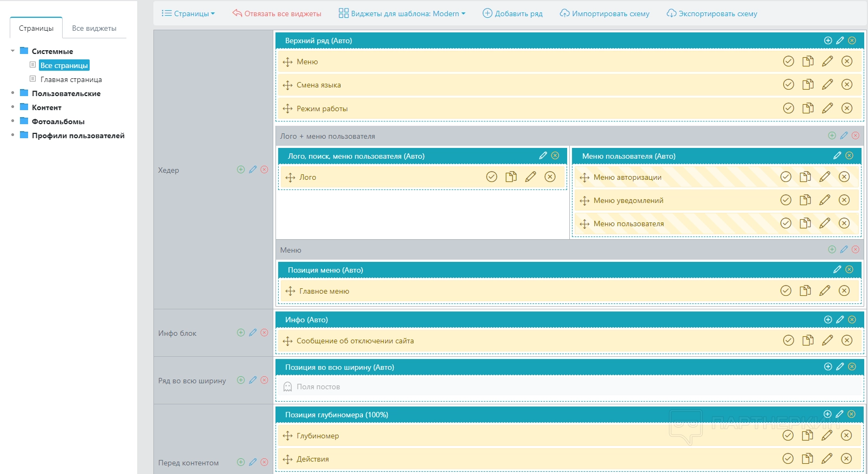Switch to the Все виджеты tab
The width and height of the screenshot is (868, 474).
[94, 28]
